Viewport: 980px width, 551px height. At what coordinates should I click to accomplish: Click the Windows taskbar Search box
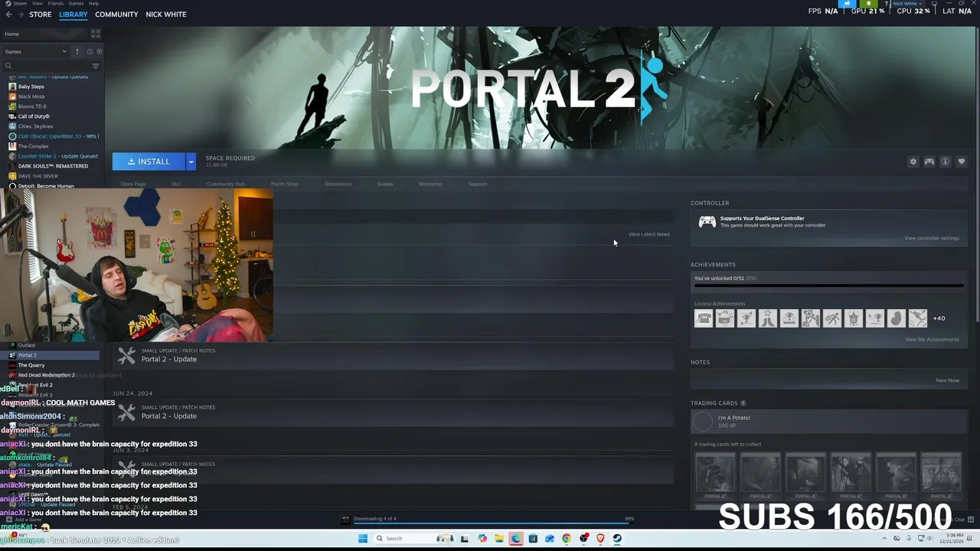pyautogui.click(x=413, y=538)
